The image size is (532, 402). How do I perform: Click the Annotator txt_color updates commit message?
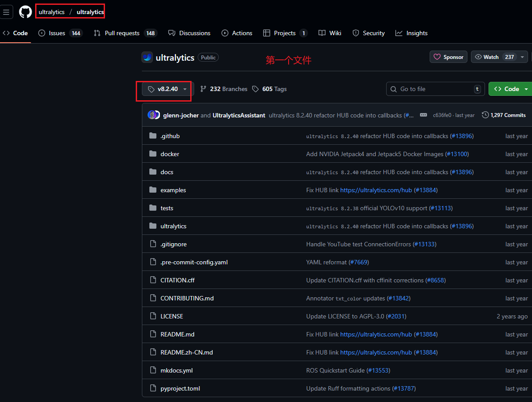pyautogui.click(x=346, y=298)
